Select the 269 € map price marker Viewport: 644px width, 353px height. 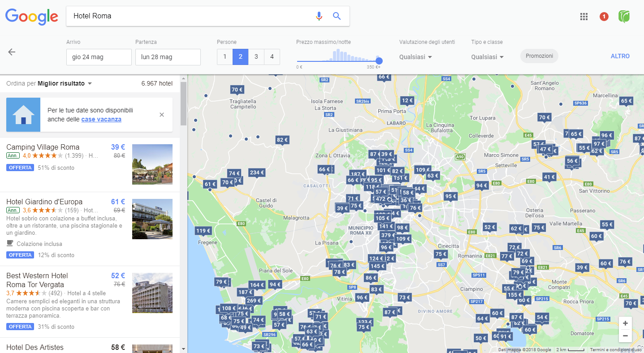click(x=254, y=301)
